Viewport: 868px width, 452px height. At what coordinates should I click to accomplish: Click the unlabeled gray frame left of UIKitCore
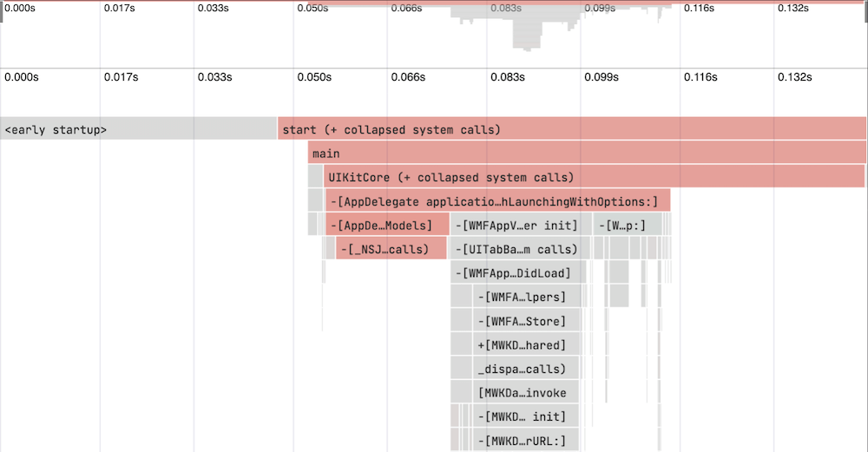[316, 177]
